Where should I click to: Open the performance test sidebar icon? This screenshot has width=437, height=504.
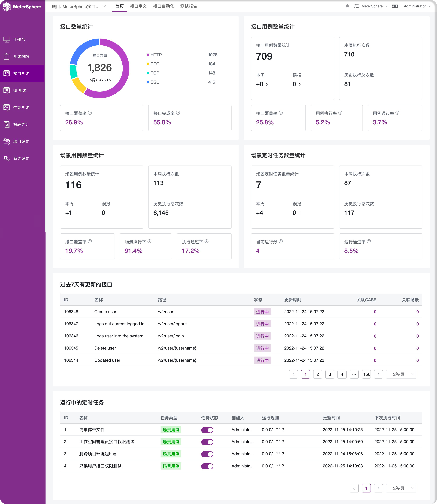click(x=7, y=108)
